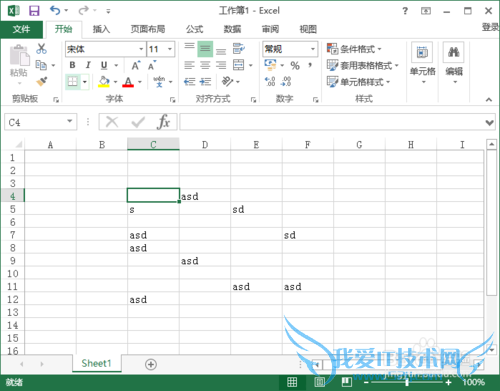Activate the Format Painter brush
This screenshot has width=500, height=391.
pos(42,81)
